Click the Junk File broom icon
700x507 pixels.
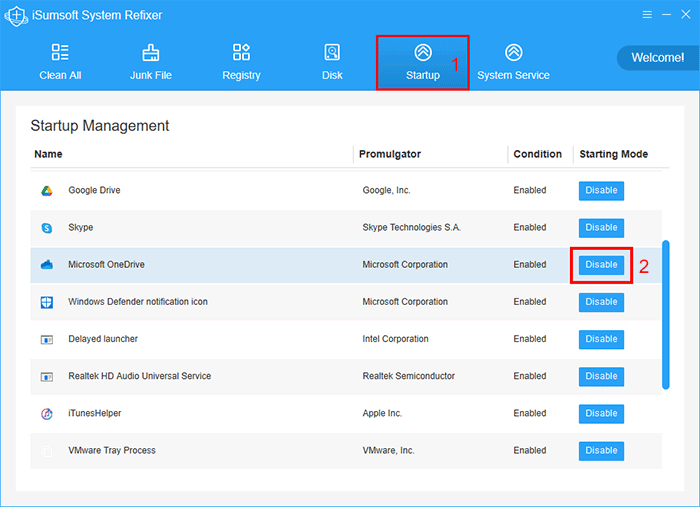151,53
